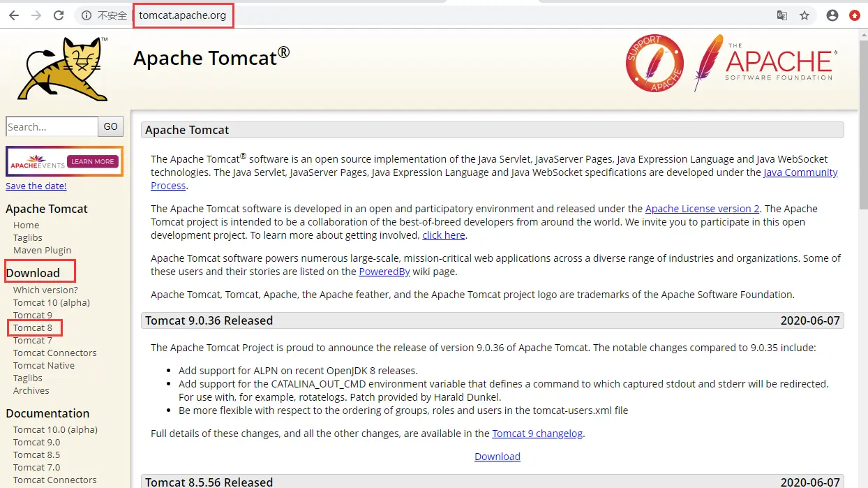Click the Apache Tomcat sidebar heading

(x=47, y=209)
